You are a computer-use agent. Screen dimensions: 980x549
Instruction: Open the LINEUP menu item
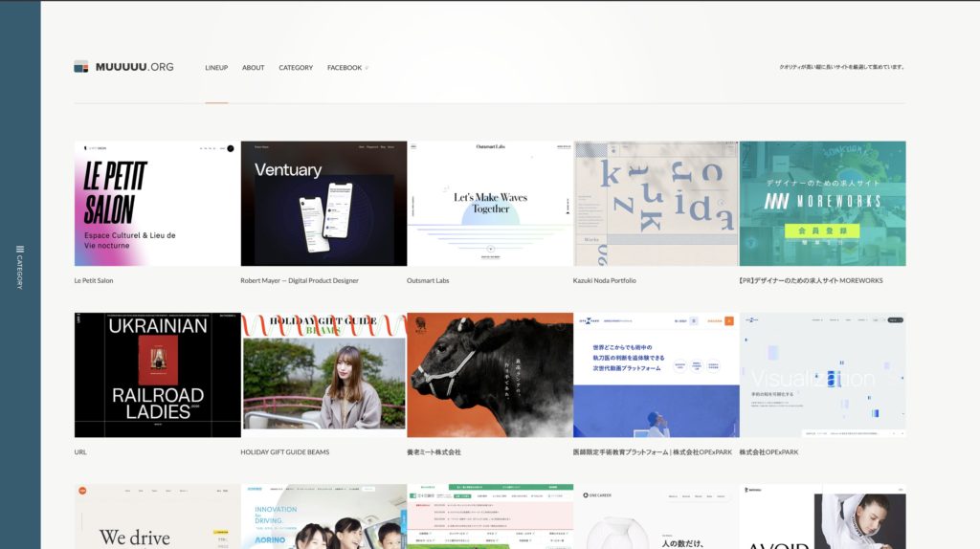click(216, 68)
